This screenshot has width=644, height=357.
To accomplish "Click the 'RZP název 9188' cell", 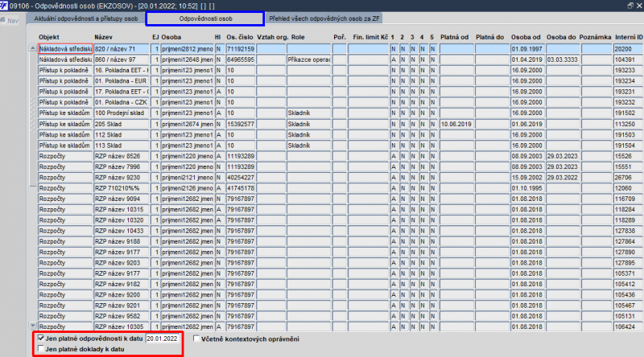I will coord(122,241).
